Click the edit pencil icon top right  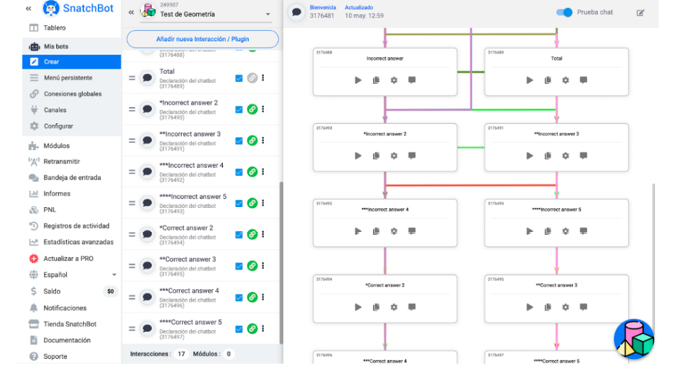coord(640,13)
